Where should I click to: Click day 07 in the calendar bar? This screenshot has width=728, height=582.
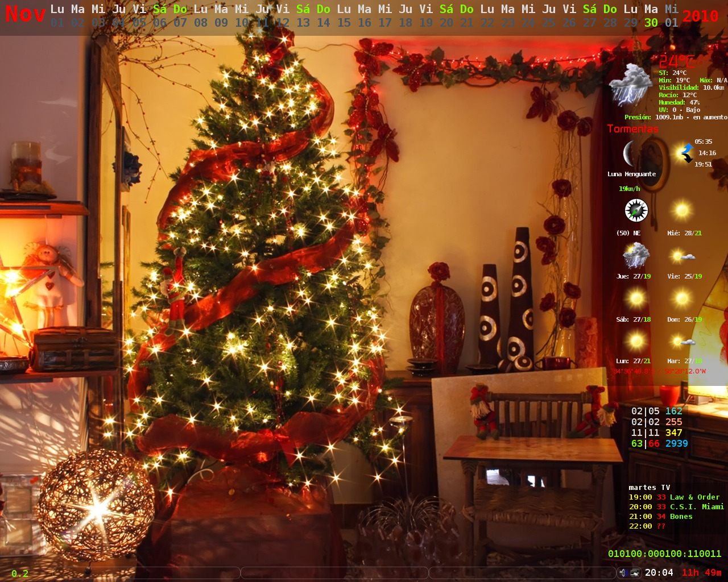click(180, 23)
